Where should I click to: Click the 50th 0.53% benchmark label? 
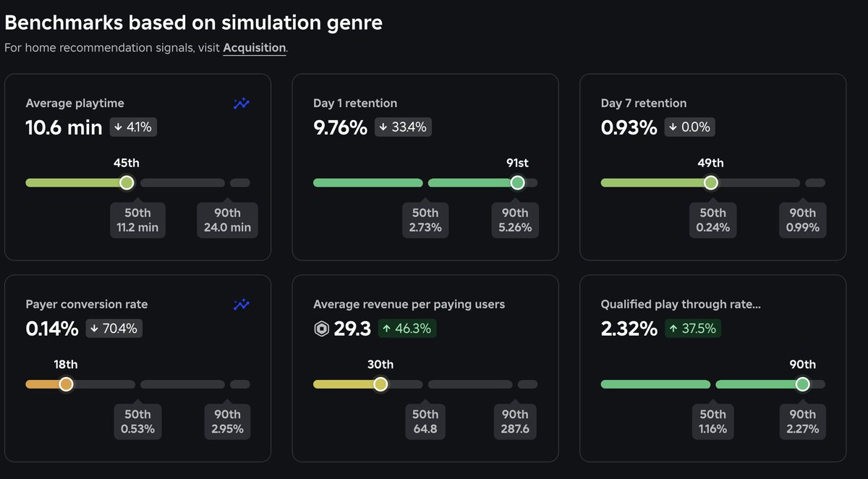[137, 421]
